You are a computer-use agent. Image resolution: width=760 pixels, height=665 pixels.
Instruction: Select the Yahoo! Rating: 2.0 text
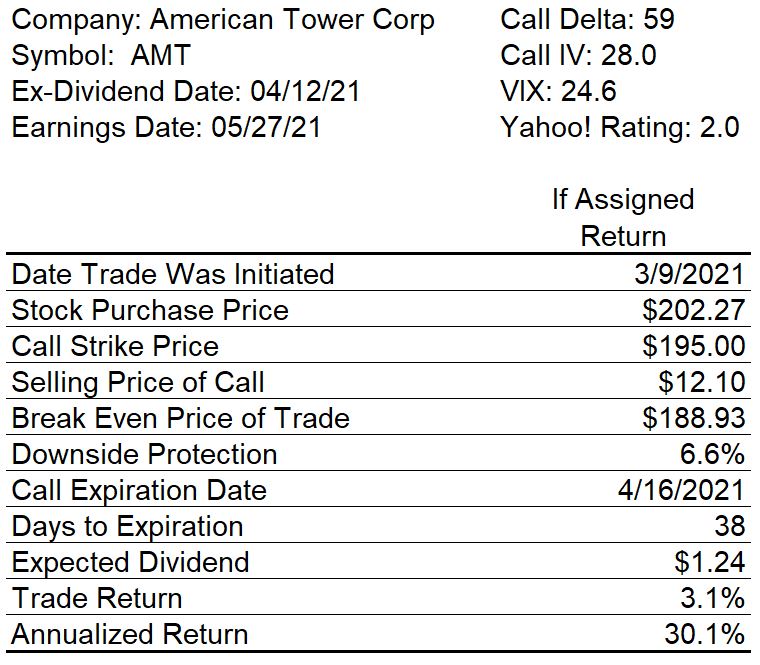620,127
